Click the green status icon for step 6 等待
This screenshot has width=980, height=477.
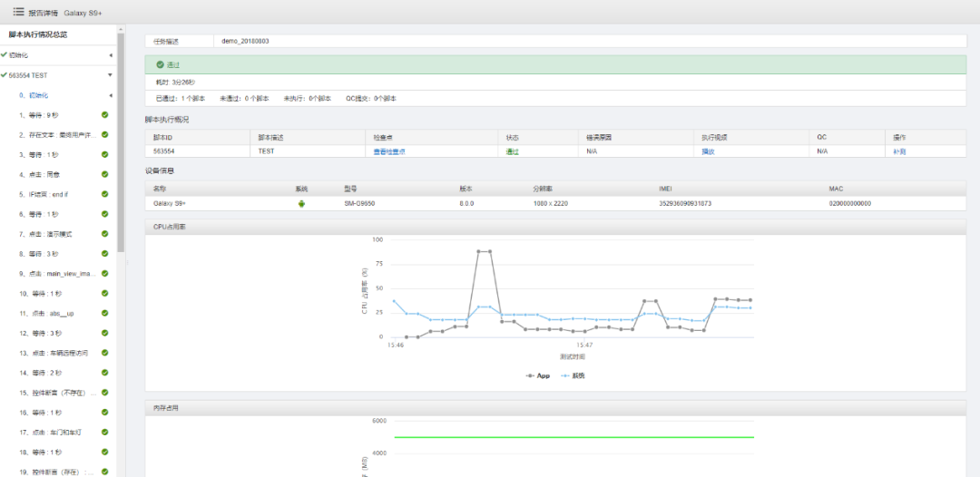point(105,214)
